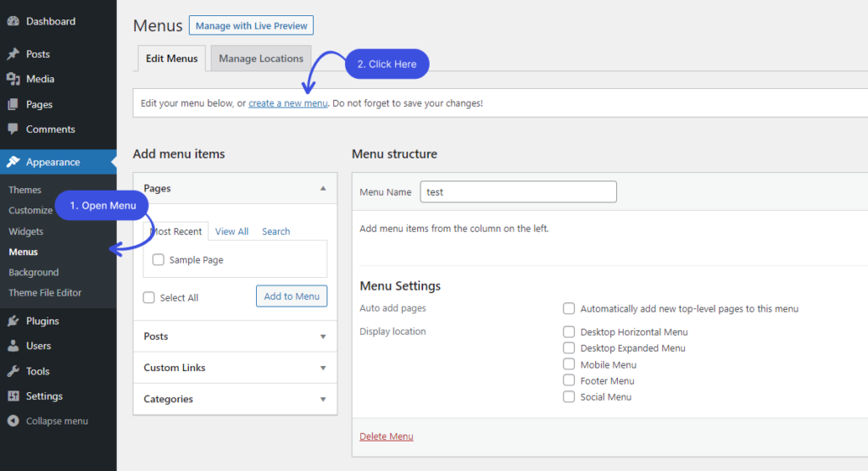Image resolution: width=868 pixels, height=471 pixels.
Task: Go to Posts in the sidebar
Action: tap(37, 53)
